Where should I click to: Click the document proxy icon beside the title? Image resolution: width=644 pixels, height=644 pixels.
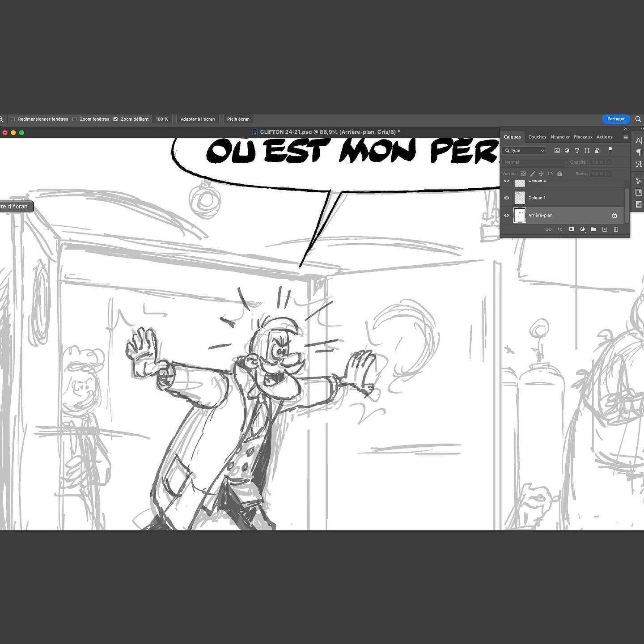[x=255, y=132]
